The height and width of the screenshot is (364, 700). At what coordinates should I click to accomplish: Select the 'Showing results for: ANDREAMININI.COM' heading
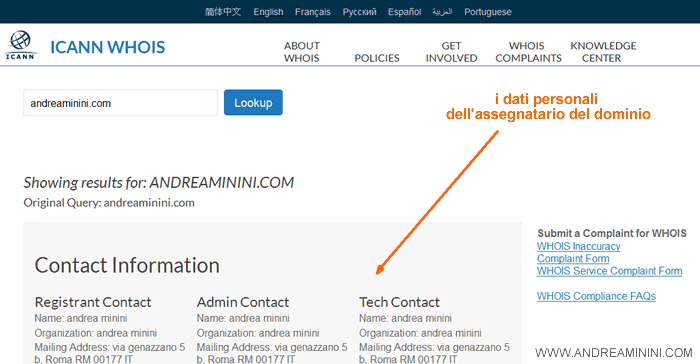(x=158, y=182)
